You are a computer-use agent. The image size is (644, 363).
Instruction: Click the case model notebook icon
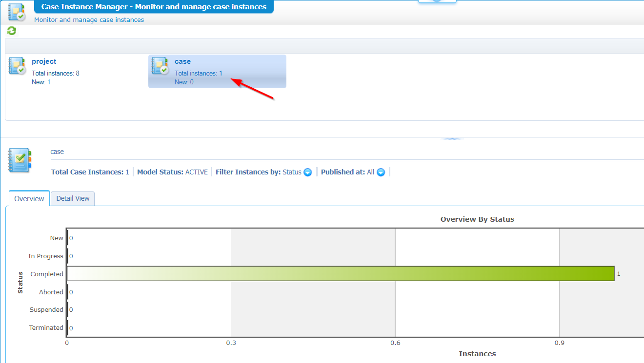click(160, 66)
